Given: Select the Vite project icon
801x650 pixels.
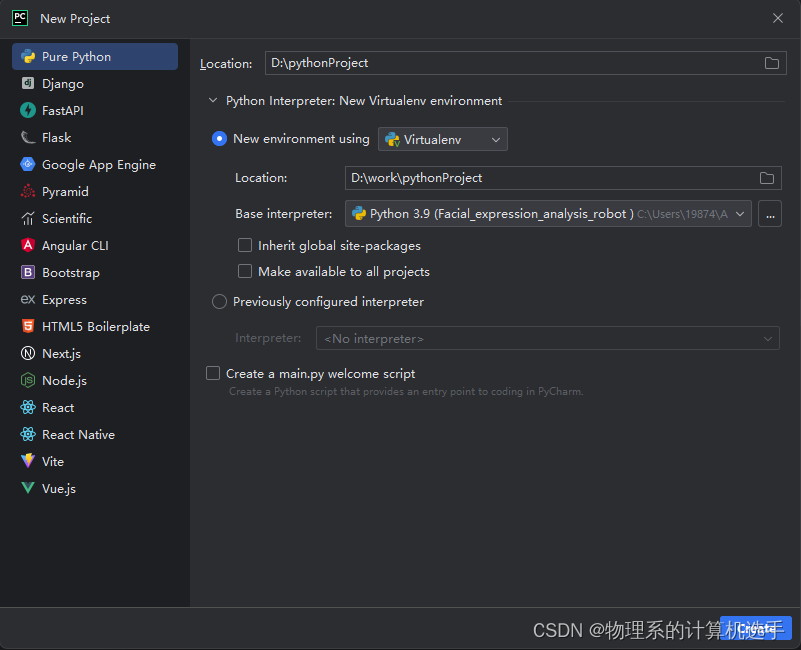Looking at the screenshot, I should coord(28,461).
